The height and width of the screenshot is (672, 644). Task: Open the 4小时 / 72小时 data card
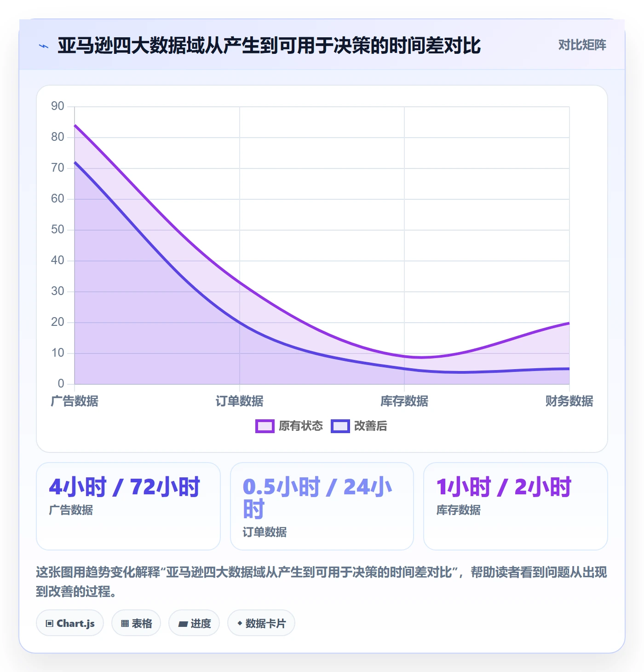pyautogui.click(x=128, y=506)
